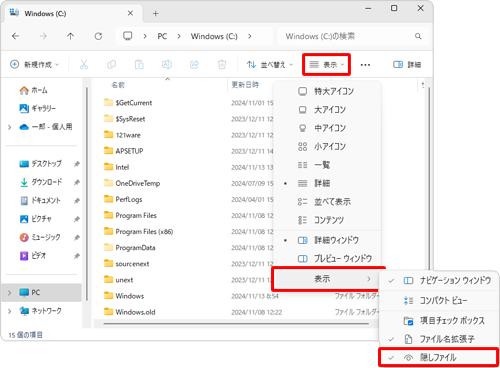Click the Cut scissors icon in toolbar

click(x=84, y=64)
